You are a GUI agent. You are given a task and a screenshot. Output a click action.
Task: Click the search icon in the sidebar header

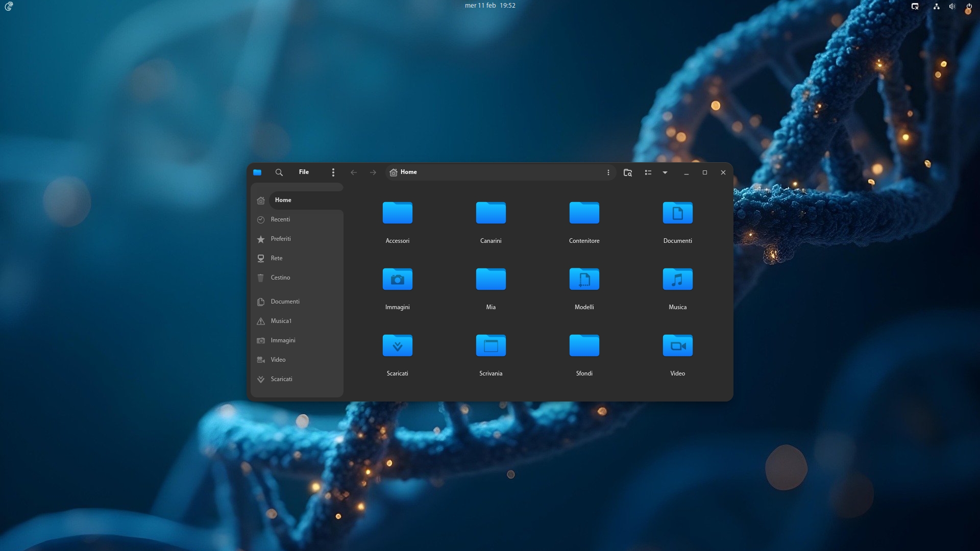pos(279,172)
